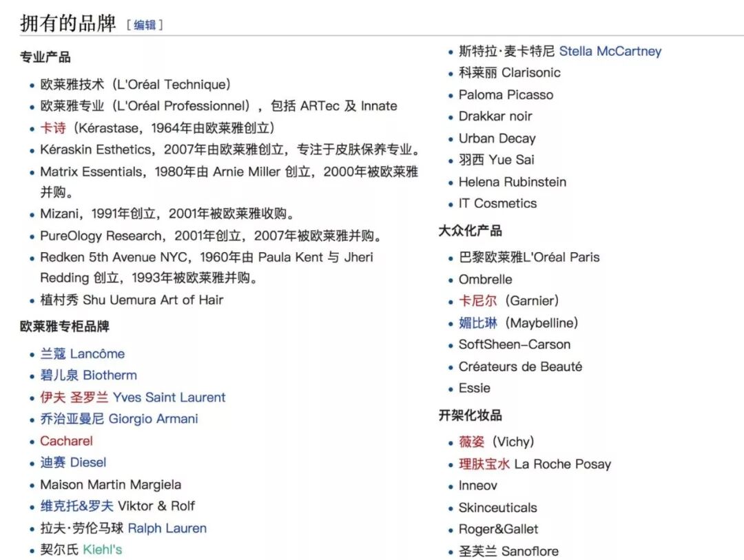Click the 斯特拉·麦卡特尼 text
This screenshot has width=744, height=560.
coord(507,51)
